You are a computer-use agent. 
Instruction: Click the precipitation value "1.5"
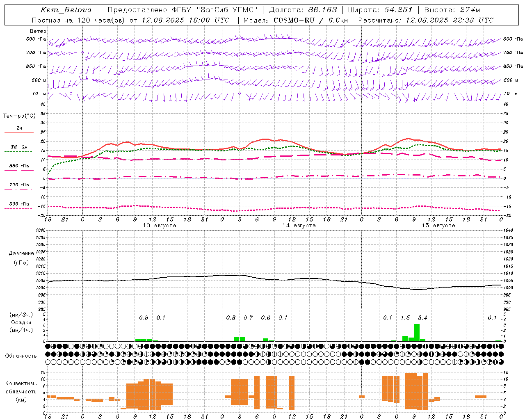click(405, 317)
